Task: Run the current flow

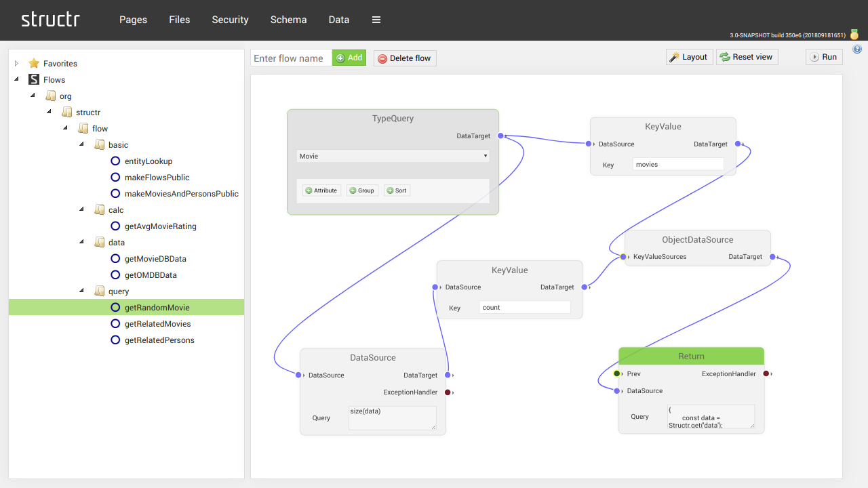Action: point(823,57)
